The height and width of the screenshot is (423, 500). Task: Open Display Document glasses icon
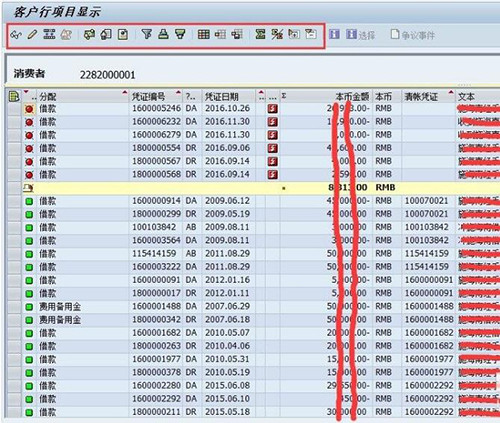point(16,34)
